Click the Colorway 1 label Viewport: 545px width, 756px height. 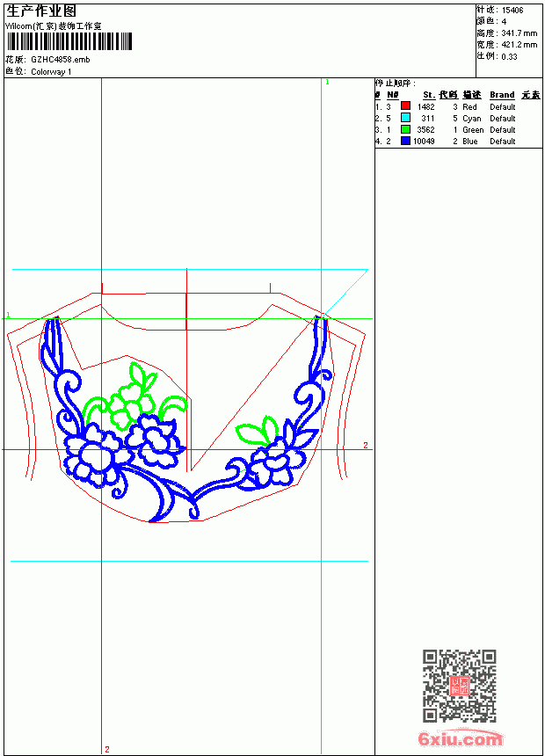51,72
